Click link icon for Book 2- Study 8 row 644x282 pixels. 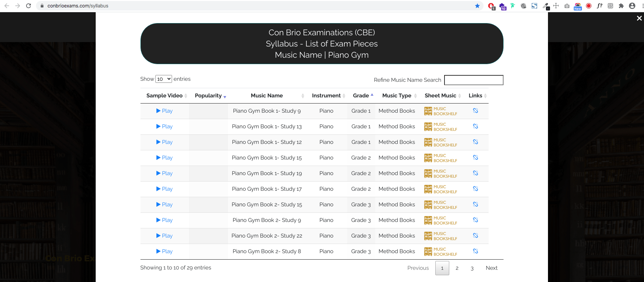[x=475, y=251]
